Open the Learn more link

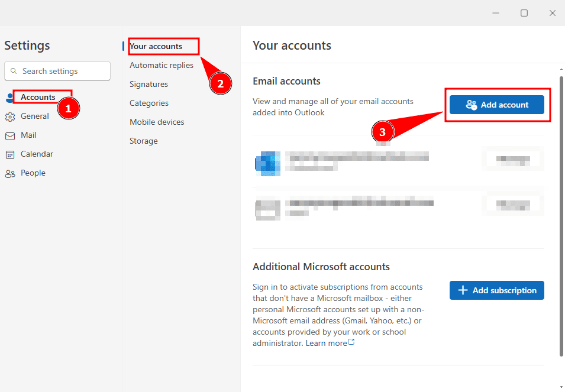tap(330, 343)
